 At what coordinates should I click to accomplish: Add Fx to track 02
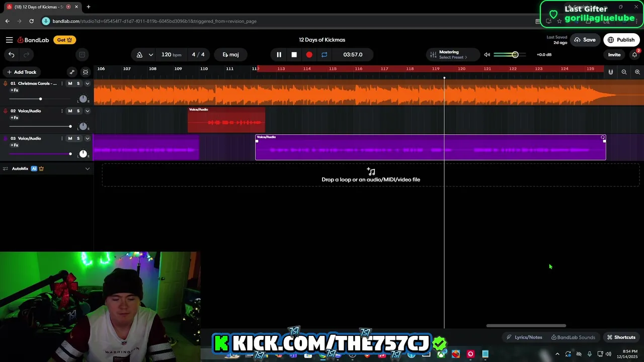(x=14, y=118)
